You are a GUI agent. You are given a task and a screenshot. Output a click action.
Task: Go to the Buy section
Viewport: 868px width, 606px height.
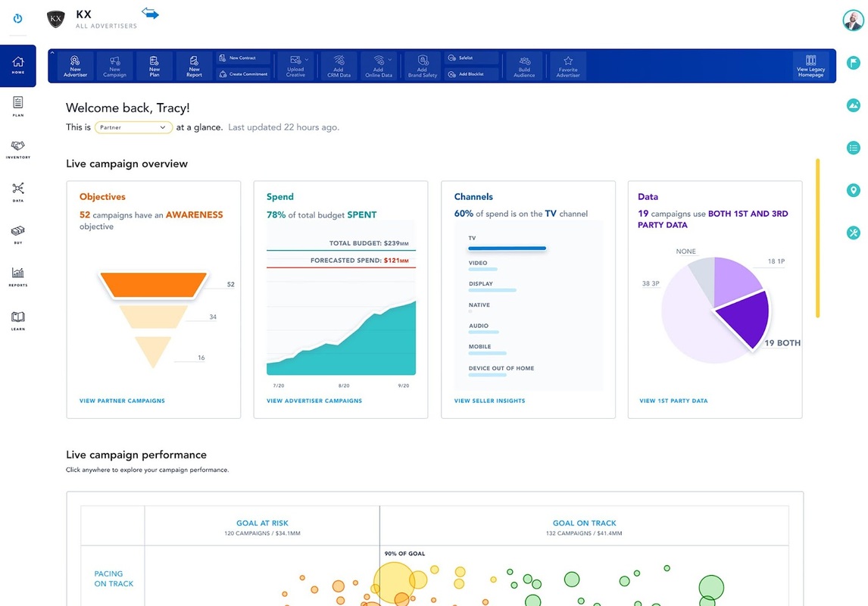tap(18, 233)
